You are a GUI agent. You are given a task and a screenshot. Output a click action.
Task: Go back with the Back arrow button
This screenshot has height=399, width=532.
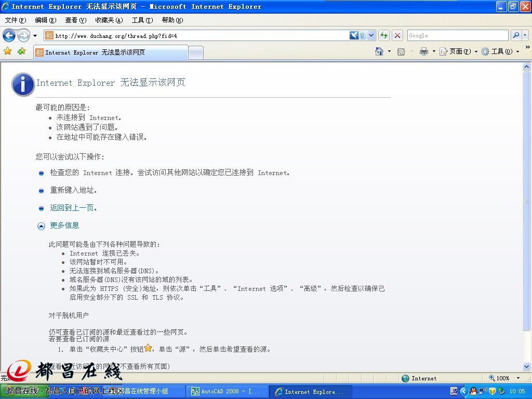[9, 35]
